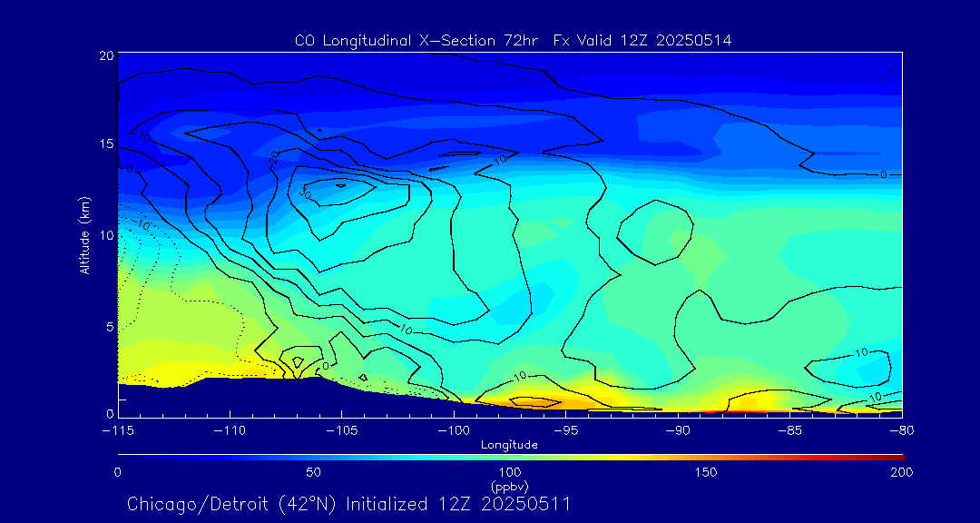Click the longitude tick label '-115'
Viewport: 980px width, 523px height.
point(118,431)
